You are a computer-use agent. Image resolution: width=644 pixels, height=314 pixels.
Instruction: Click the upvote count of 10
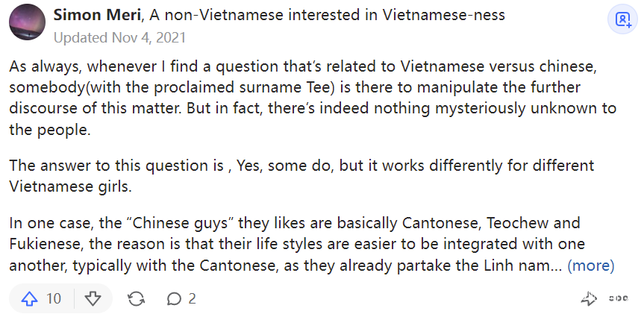click(54, 299)
